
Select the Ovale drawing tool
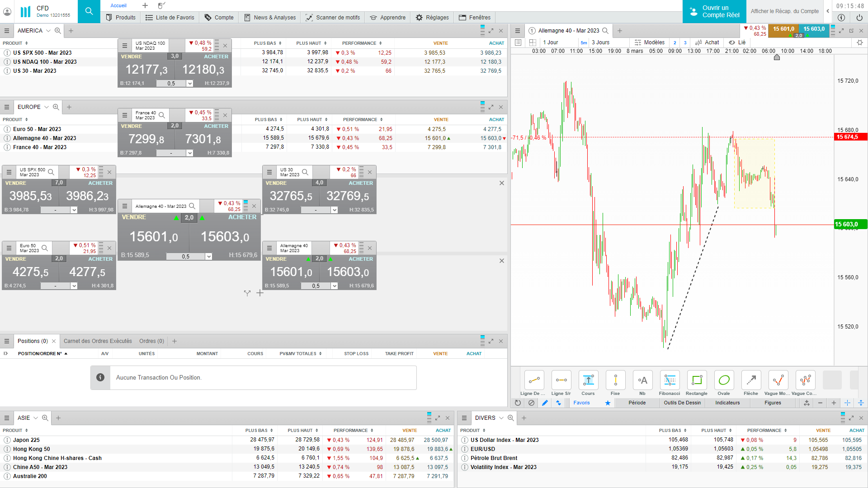724,380
